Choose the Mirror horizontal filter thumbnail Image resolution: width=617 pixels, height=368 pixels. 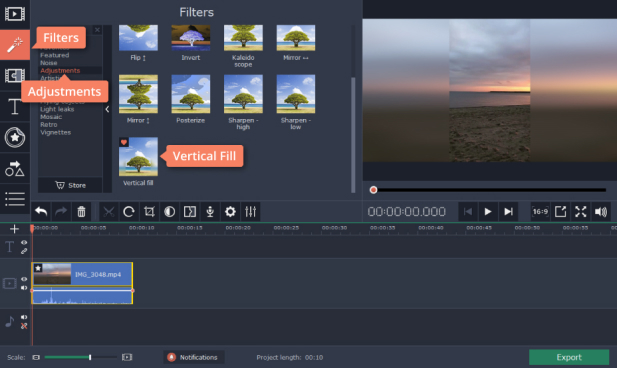pos(296,38)
